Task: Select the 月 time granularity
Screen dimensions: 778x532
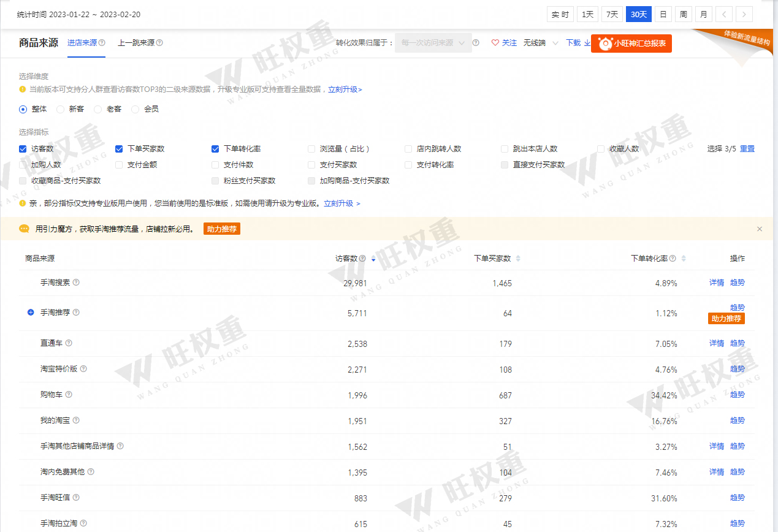Action: pos(703,14)
